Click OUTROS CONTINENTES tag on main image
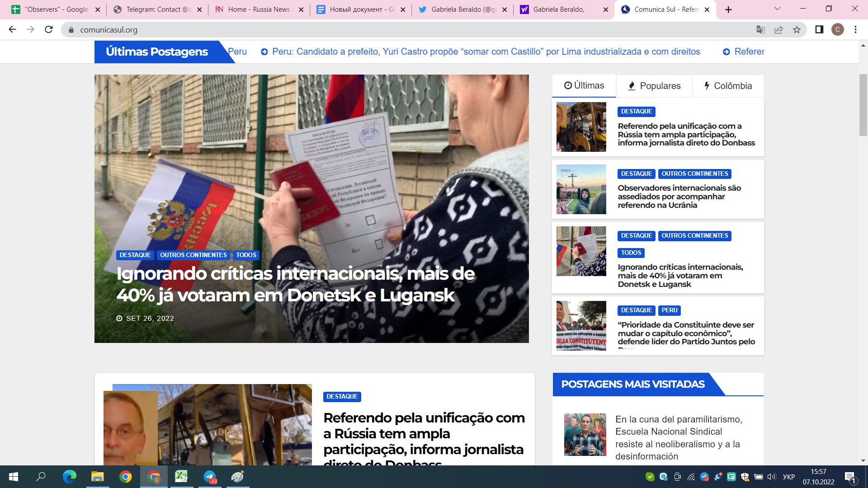The width and height of the screenshot is (868, 488). [193, 255]
